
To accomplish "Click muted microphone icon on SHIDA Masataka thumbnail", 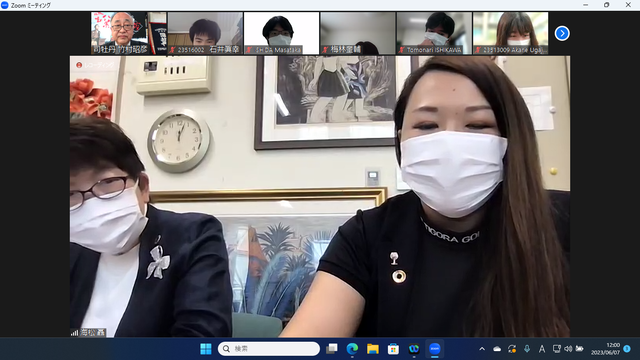I will 249,50.
